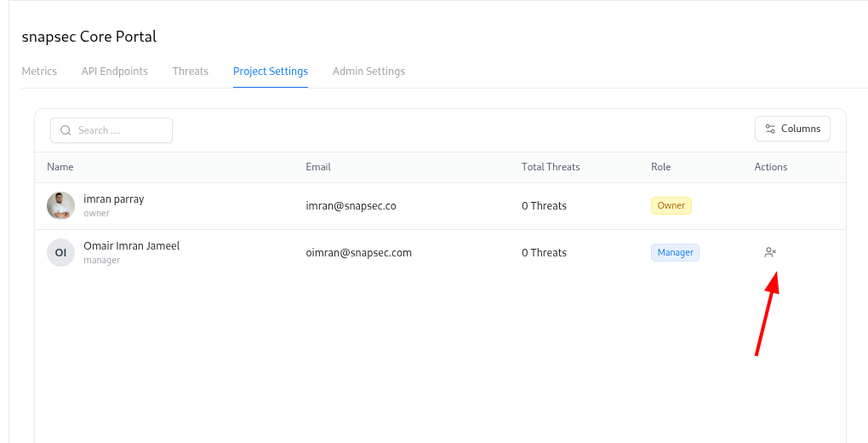The image size is (868, 443).
Task: Click remove user icon for Omair Imran Jameel
Action: click(x=770, y=252)
